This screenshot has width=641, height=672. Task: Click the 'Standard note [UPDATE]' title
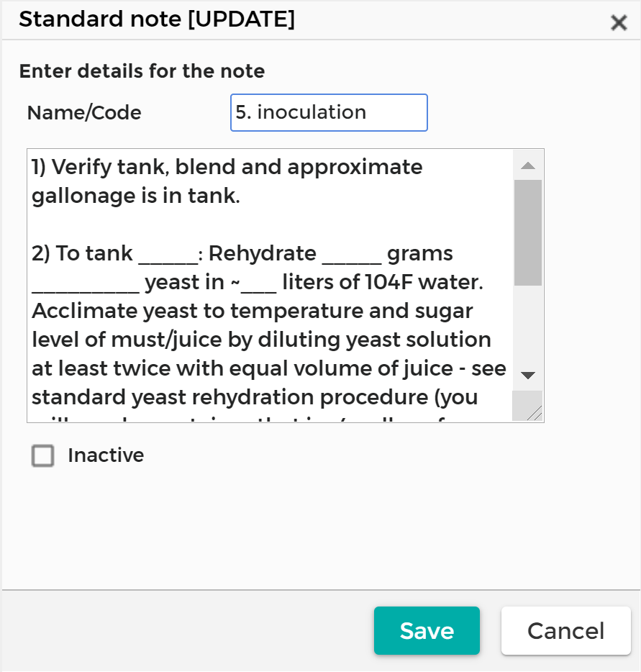point(157,20)
